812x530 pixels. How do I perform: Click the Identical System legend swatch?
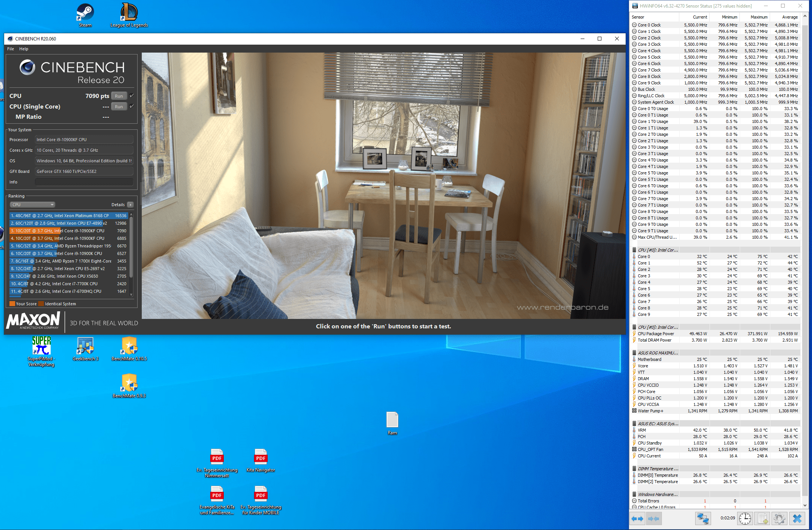(x=41, y=304)
